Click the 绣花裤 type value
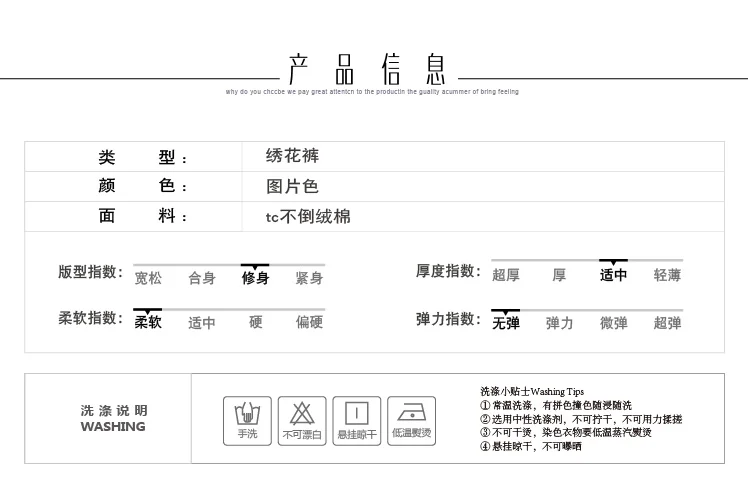Image resolution: width=750 pixels, height=492 pixels. pos(292,156)
